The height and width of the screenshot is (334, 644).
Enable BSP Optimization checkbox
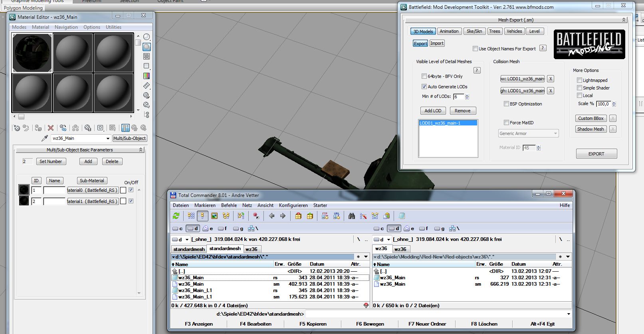507,104
